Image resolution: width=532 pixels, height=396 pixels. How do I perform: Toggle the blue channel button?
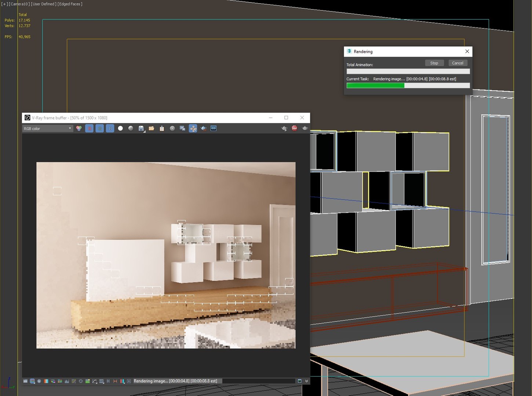pyautogui.click(x=110, y=128)
